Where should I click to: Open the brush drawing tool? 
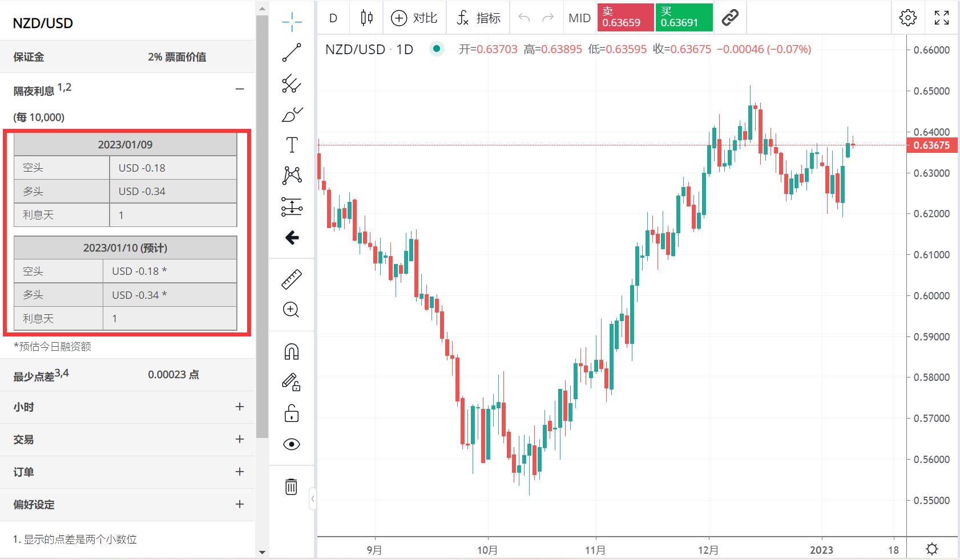point(292,115)
